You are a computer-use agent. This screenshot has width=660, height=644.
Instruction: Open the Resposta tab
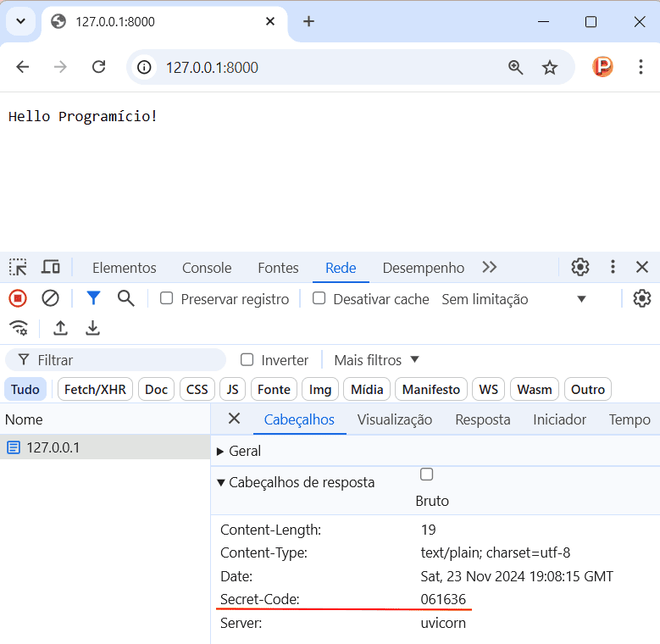pyautogui.click(x=483, y=419)
